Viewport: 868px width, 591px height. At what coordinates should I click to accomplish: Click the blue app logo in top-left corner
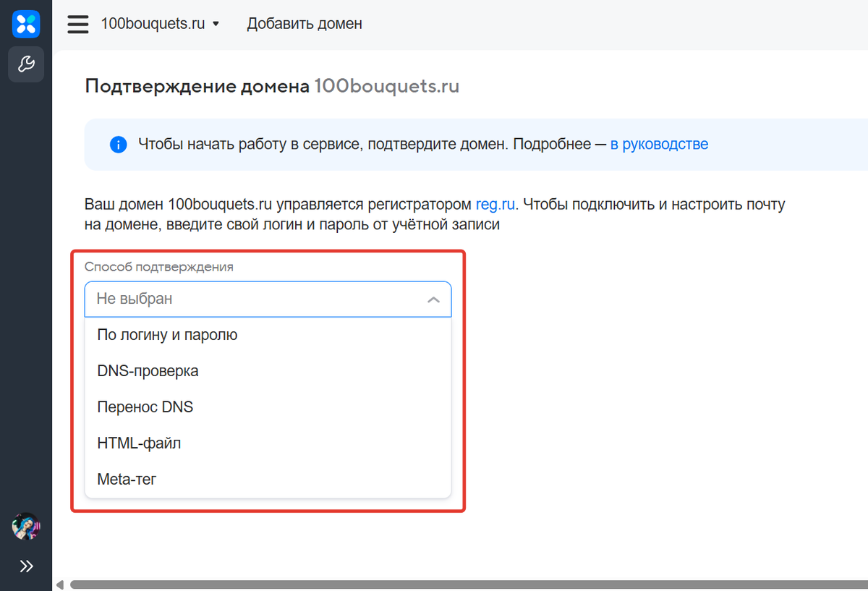click(x=26, y=24)
